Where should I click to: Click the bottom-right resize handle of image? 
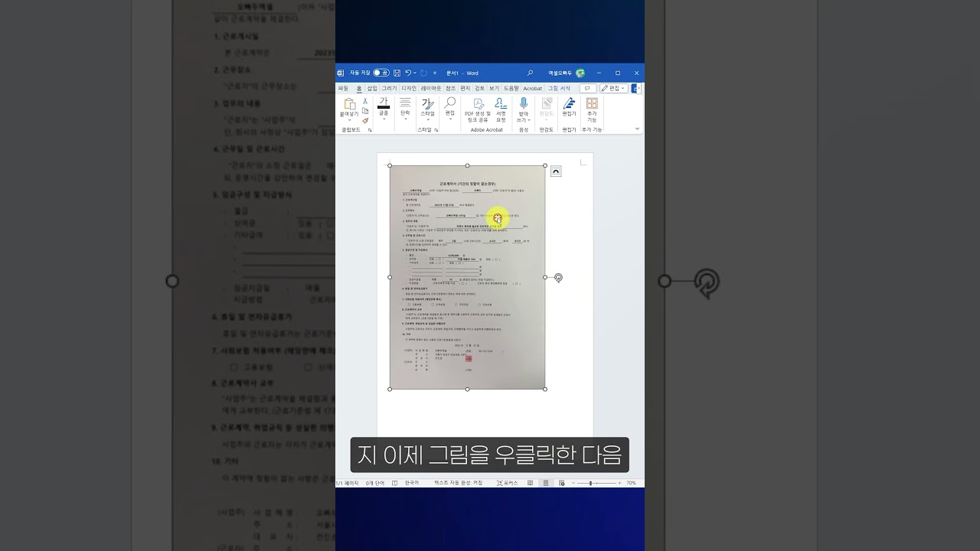pos(545,389)
